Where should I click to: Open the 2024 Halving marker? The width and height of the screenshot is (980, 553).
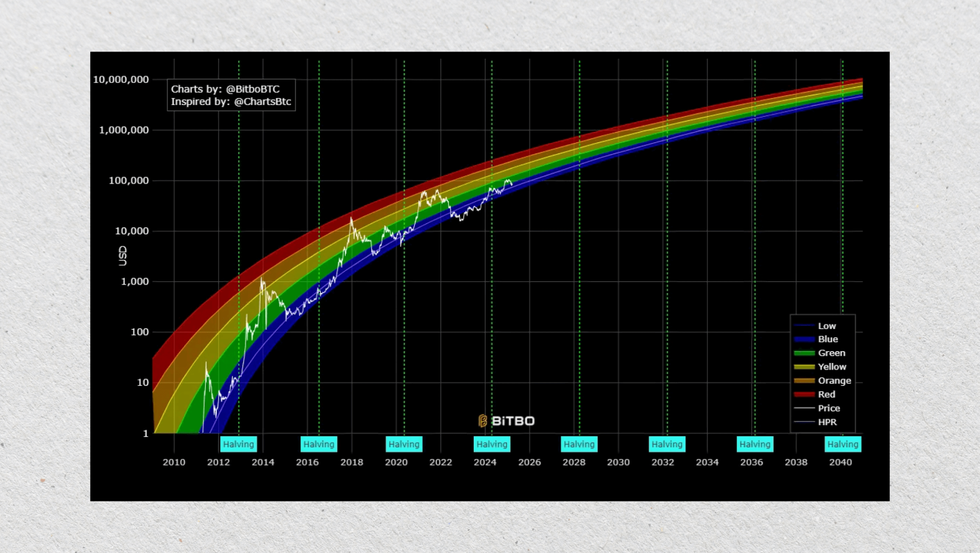(492, 444)
